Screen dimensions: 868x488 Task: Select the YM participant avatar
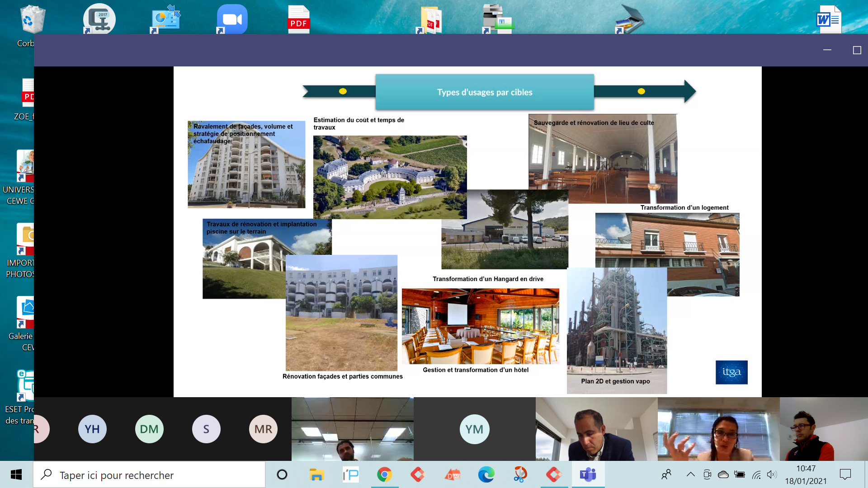[x=474, y=429]
